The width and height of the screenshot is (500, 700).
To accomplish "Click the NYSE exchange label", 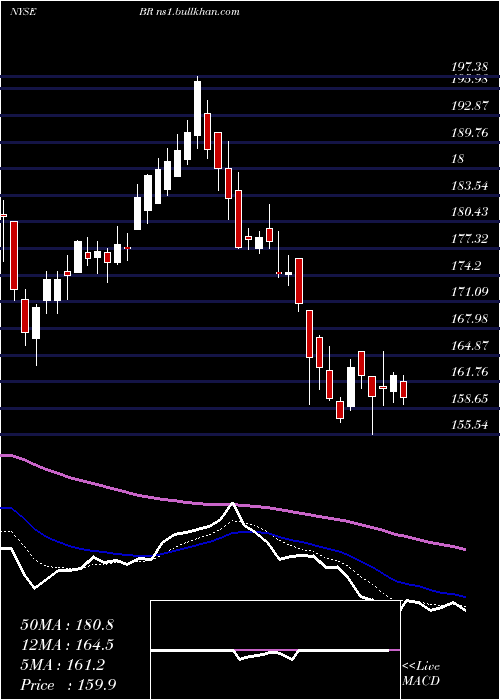I will pyautogui.click(x=23, y=12).
